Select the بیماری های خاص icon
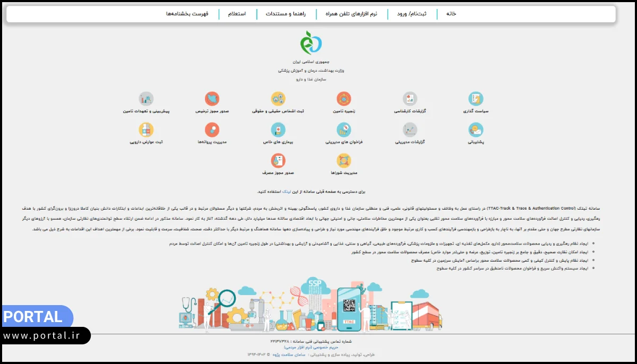The height and width of the screenshot is (364, 637). (x=278, y=130)
